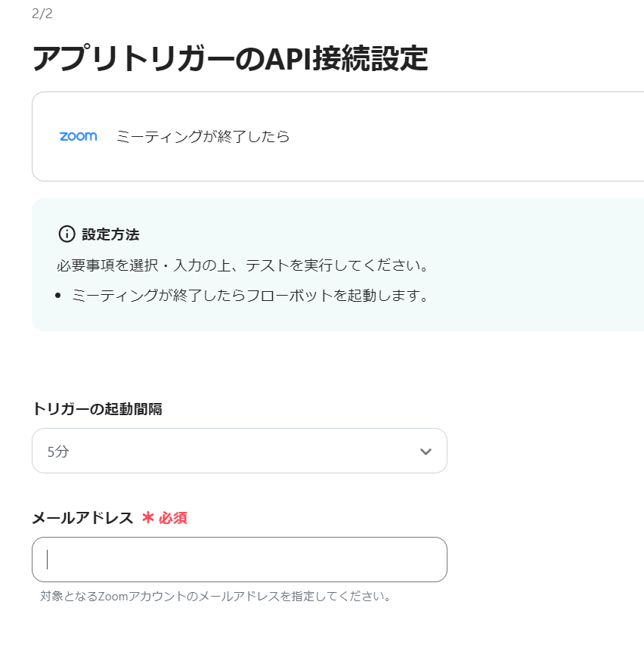Screen dimensions: 644x645
Task: Click the フローボットを起動します bullet text
Action: [x=250, y=296]
